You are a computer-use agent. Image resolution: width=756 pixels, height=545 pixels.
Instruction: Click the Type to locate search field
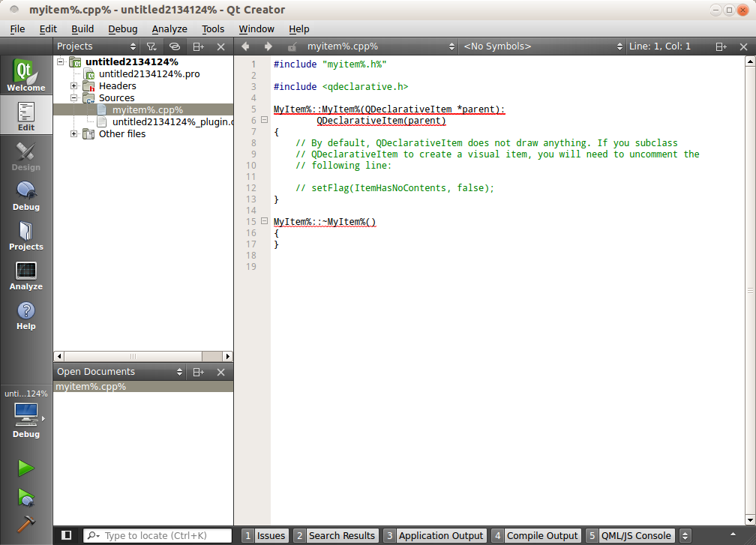click(x=157, y=535)
